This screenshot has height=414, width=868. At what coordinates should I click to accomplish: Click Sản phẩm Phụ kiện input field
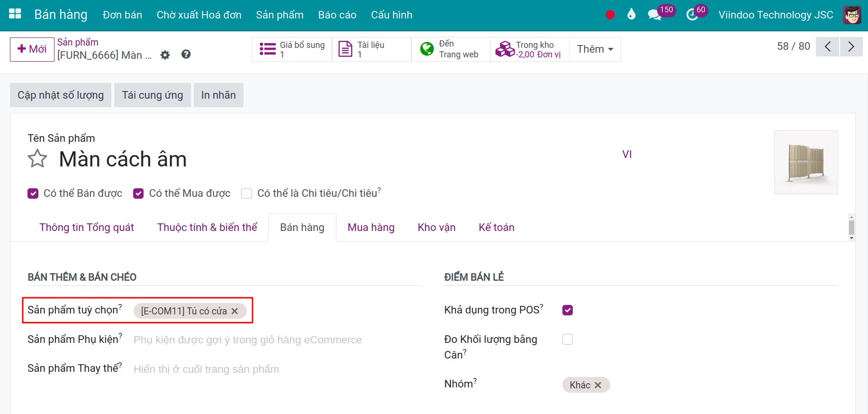277,340
